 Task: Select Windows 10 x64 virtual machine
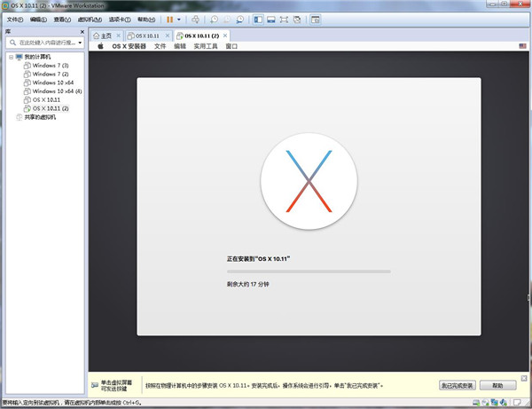click(53, 83)
